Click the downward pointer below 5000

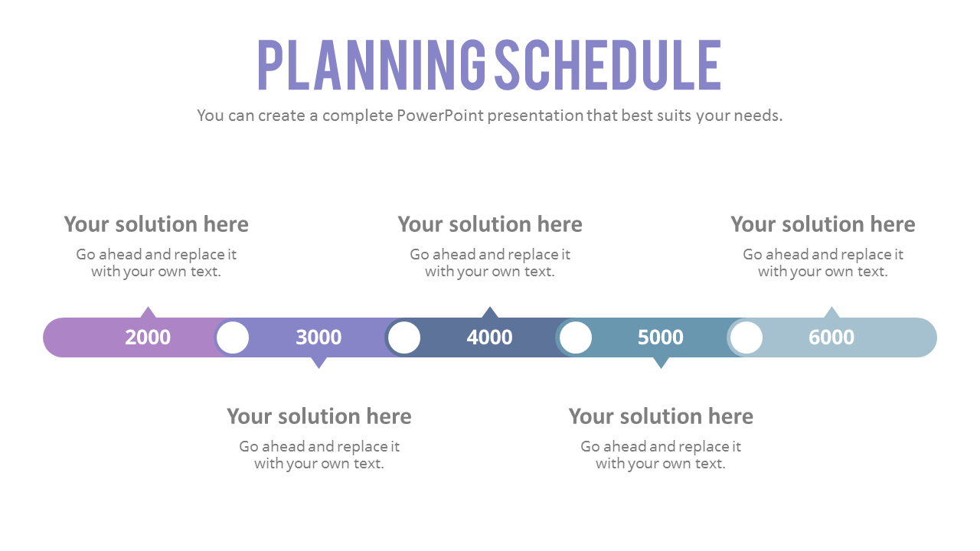point(661,363)
